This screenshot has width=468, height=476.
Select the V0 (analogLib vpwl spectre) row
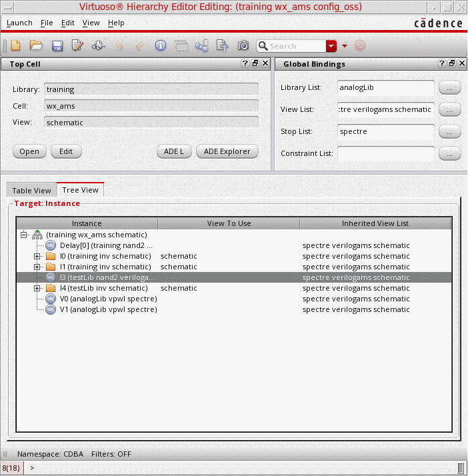pyautogui.click(x=234, y=299)
